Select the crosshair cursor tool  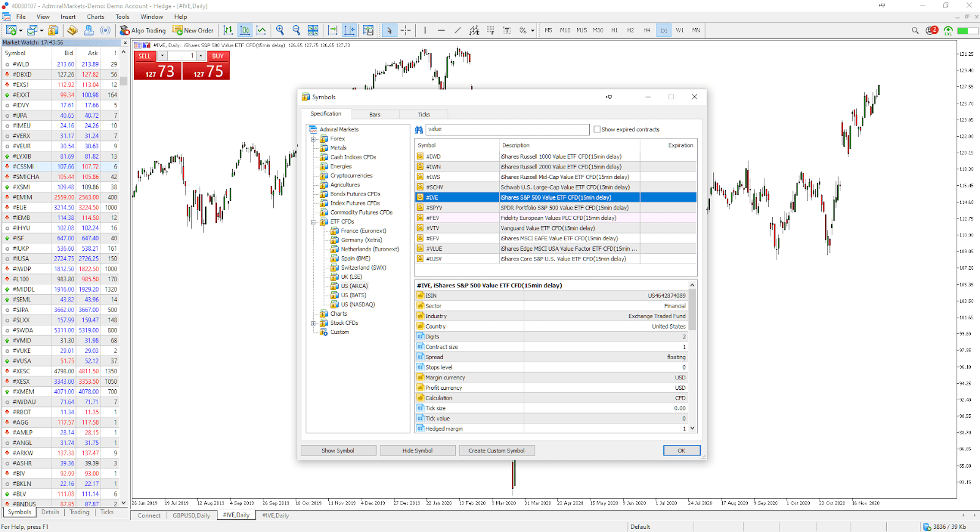(x=405, y=30)
